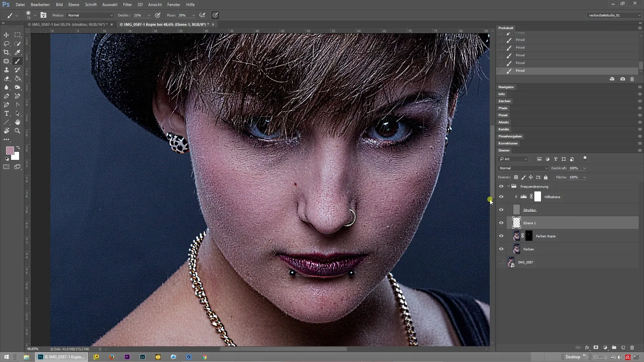Select the Eraser tool
This screenshot has height=362, width=644.
[x=6, y=78]
